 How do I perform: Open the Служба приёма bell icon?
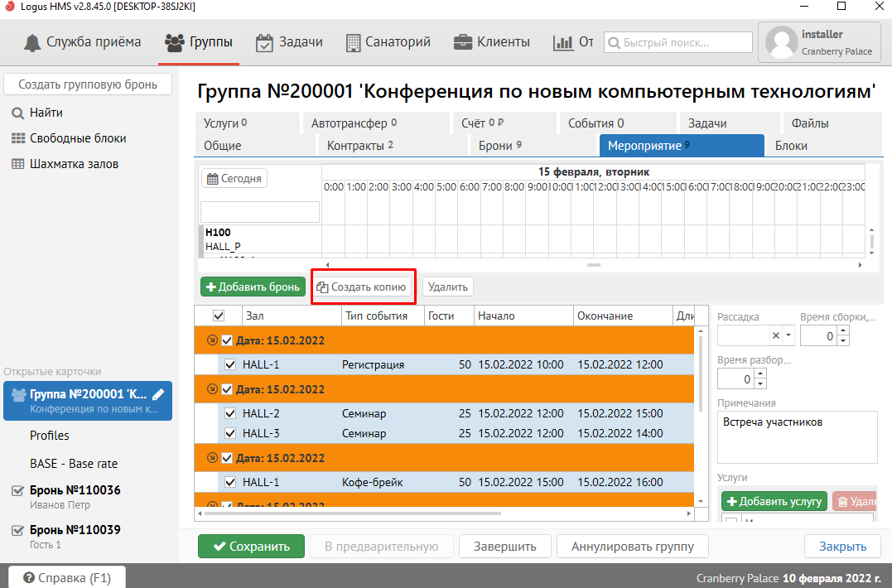(32, 42)
